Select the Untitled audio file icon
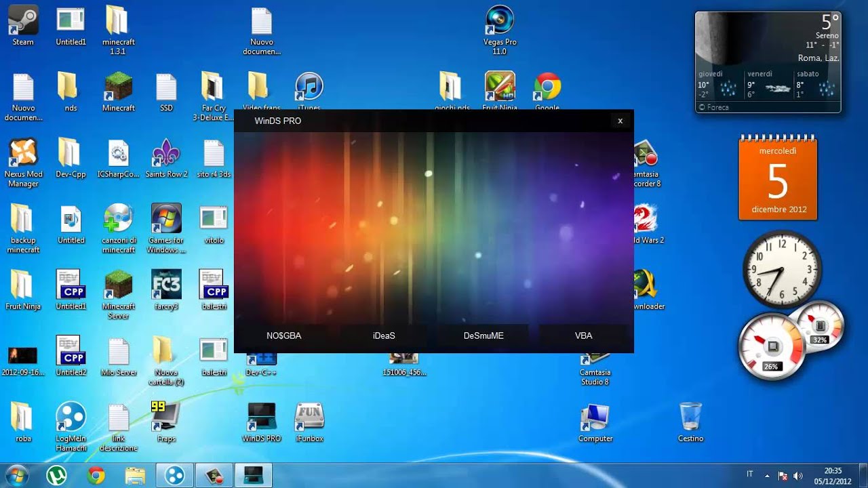 71,224
